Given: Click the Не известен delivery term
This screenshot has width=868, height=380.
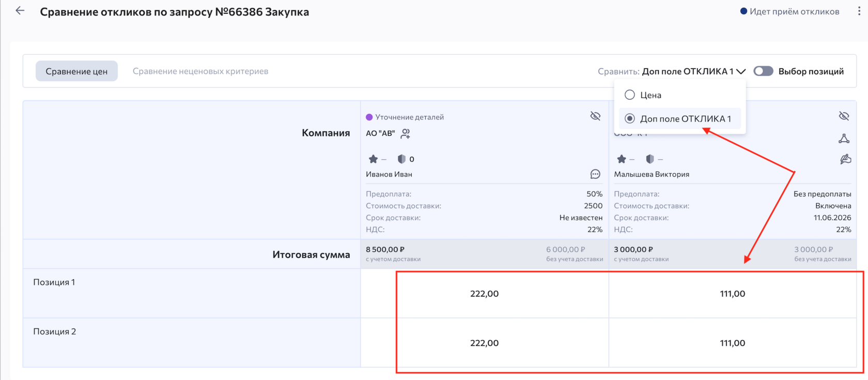Looking at the screenshot, I should 581,218.
